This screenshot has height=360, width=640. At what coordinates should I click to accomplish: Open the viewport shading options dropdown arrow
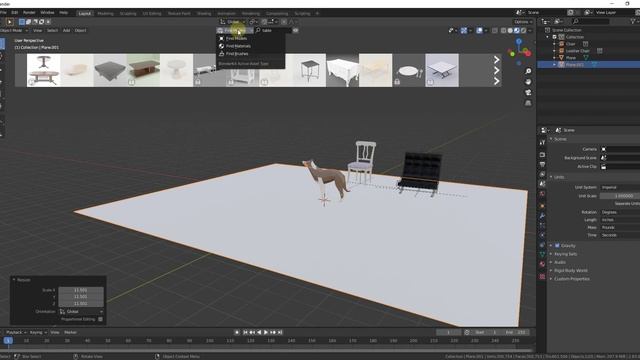coord(530,30)
